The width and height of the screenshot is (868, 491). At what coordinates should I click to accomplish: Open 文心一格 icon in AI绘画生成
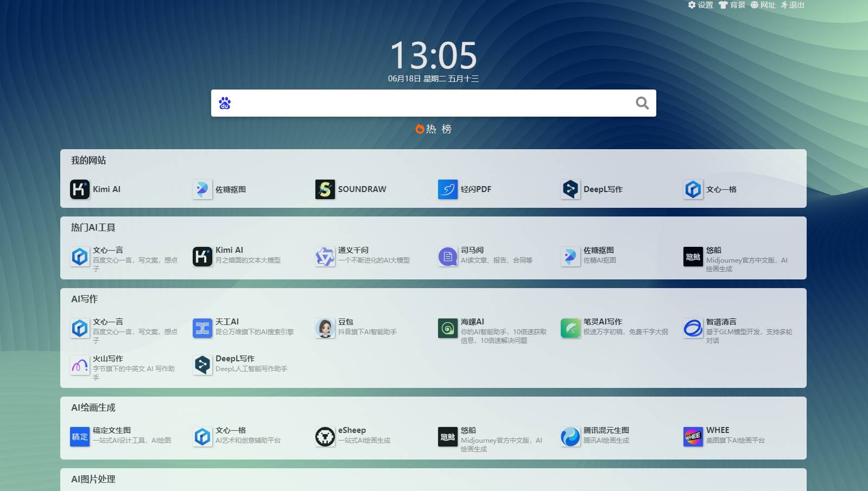tap(202, 437)
